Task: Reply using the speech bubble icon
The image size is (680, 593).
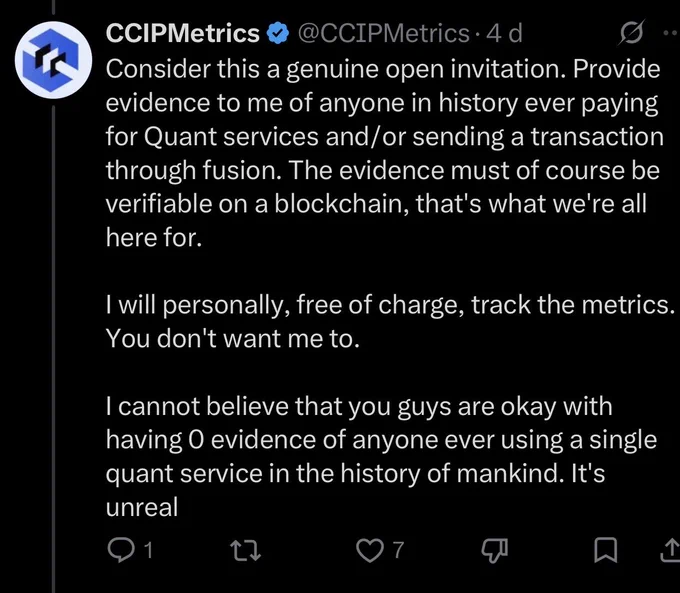Action: 121,550
